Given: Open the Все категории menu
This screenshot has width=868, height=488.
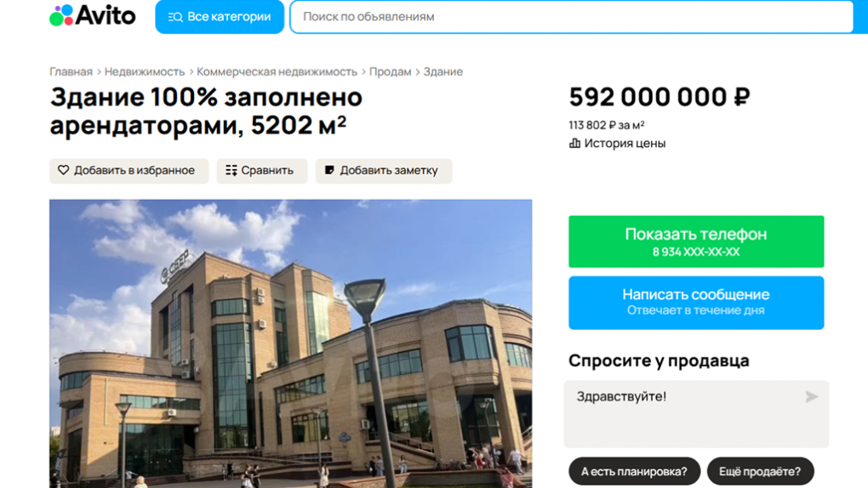Looking at the screenshot, I should tap(220, 17).
